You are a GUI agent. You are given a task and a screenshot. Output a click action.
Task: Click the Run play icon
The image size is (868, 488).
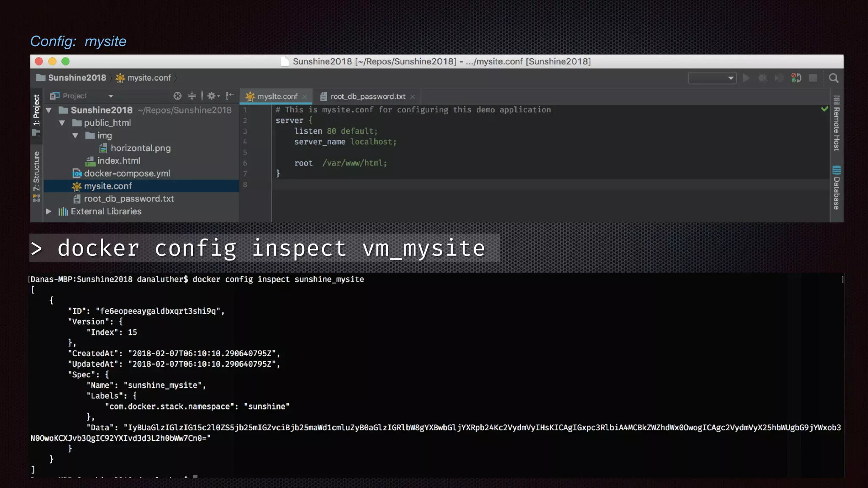tap(746, 78)
